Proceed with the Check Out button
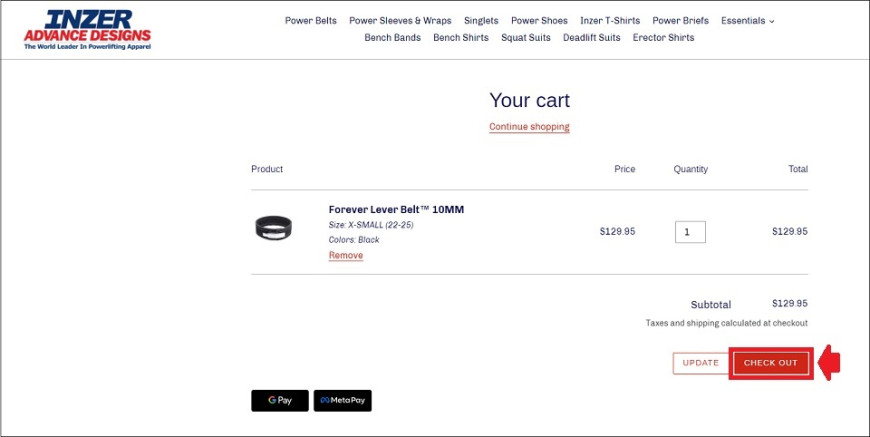Viewport: 870px width, 437px height. tap(771, 363)
